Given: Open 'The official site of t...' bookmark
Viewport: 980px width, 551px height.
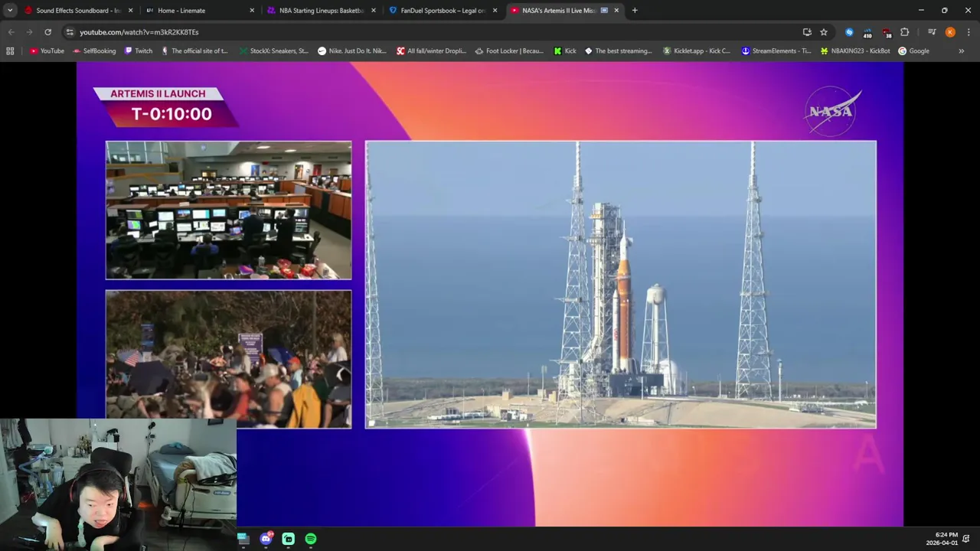Looking at the screenshot, I should coord(194,51).
